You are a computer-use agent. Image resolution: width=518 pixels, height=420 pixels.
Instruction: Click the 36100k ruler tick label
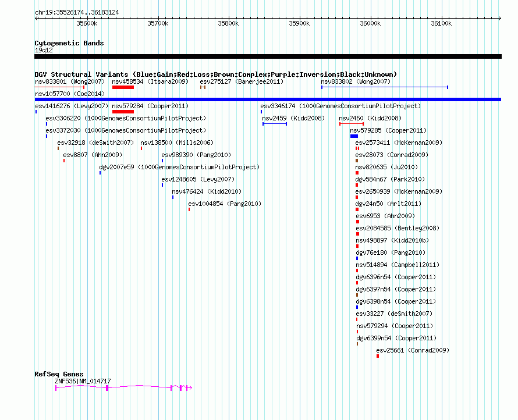(441, 23)
